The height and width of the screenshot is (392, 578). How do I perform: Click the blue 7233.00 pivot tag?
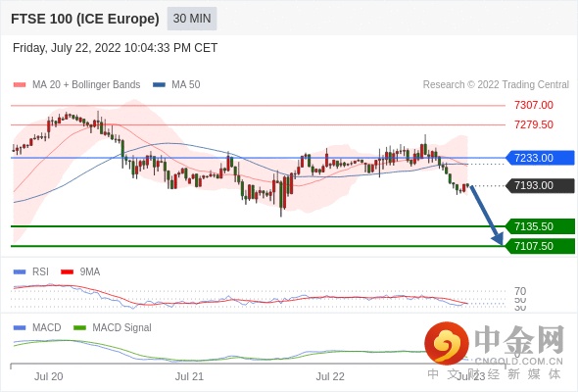point(540,158)
